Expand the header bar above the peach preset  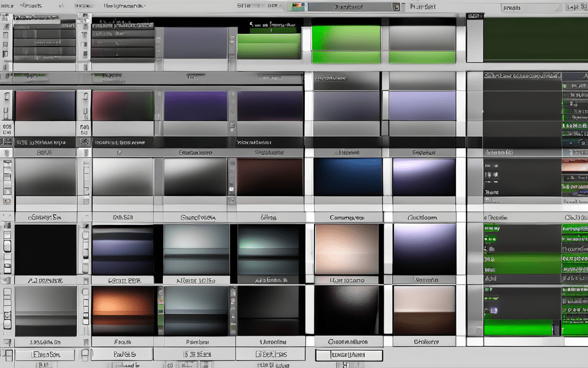coord(347,218)
